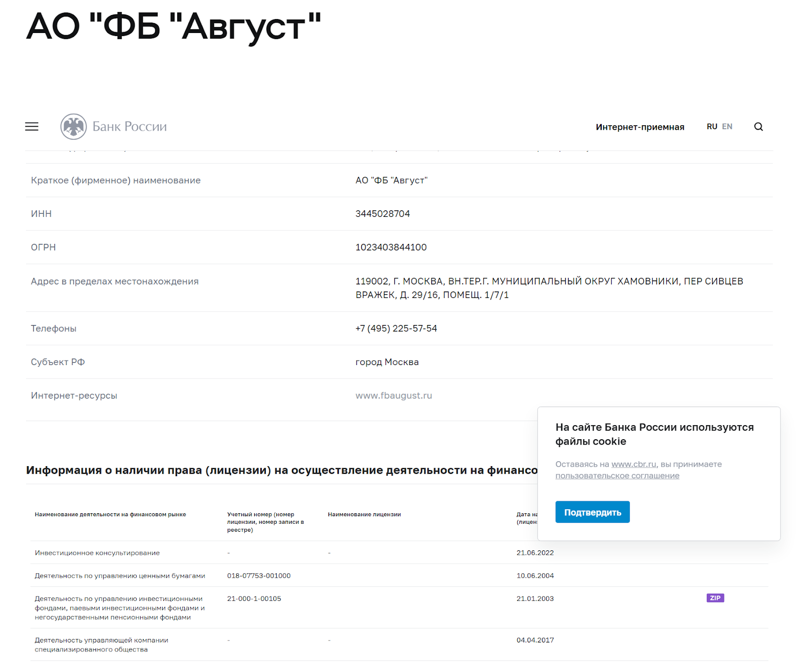Click the Инвестиционное консультирование row
801x672 pixels.
(399, 553)
